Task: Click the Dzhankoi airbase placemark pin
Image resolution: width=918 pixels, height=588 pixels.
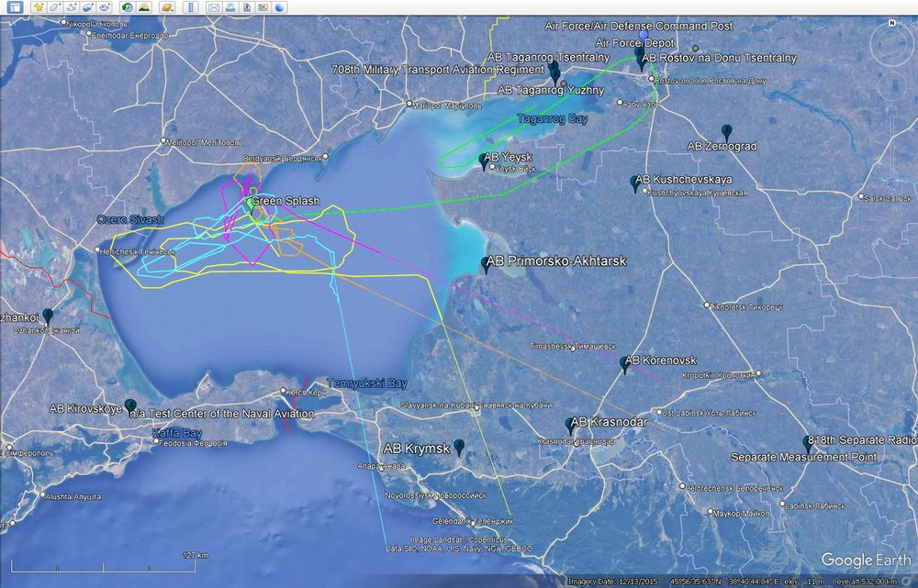Action: pyautogui.click(x=48, y=316)
